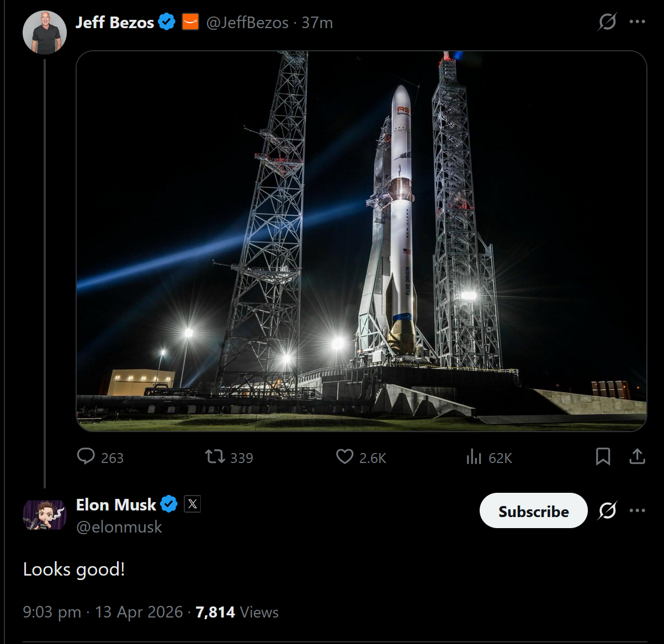Open the @elonmusk handle link
Screen dimensions: 664x644
pyautogui.click(x=119, y=527)
